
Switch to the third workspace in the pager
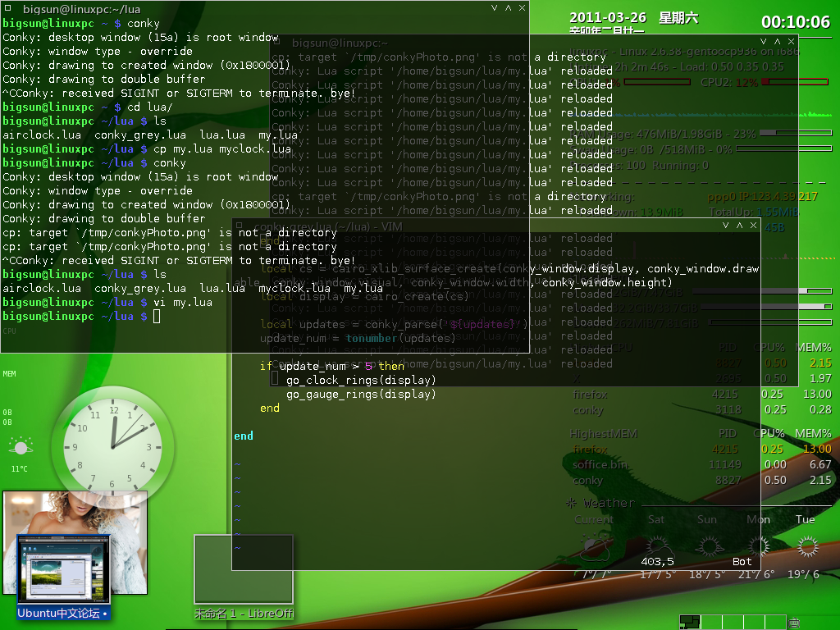733,622
